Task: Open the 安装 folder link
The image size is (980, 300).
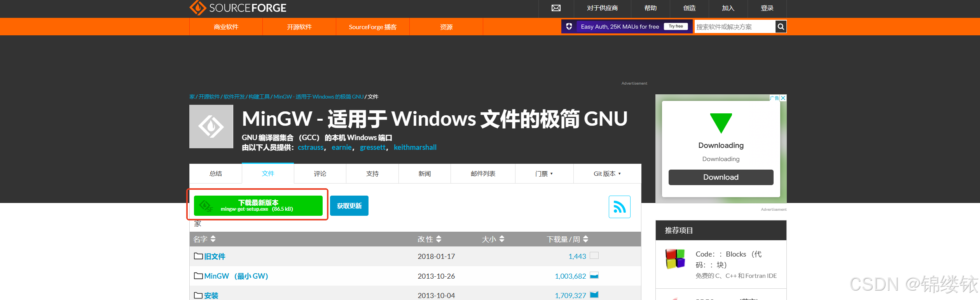Action: coord(211,295)
